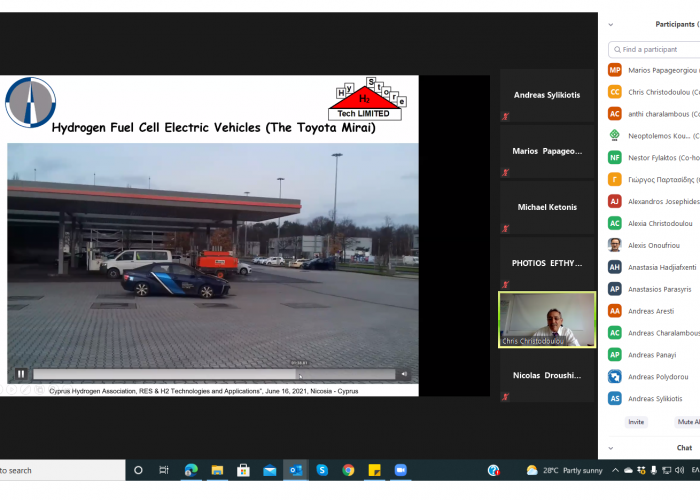Click the video progress bar in slide
Viewport: 700px width, 500px height.
click(214, 374)
